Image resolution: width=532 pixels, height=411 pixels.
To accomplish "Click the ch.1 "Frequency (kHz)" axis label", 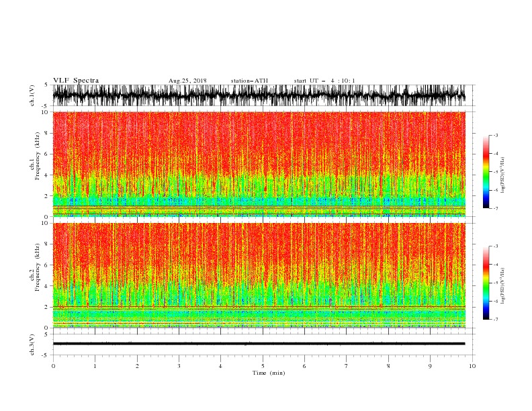I will click(x=38, y=156).
